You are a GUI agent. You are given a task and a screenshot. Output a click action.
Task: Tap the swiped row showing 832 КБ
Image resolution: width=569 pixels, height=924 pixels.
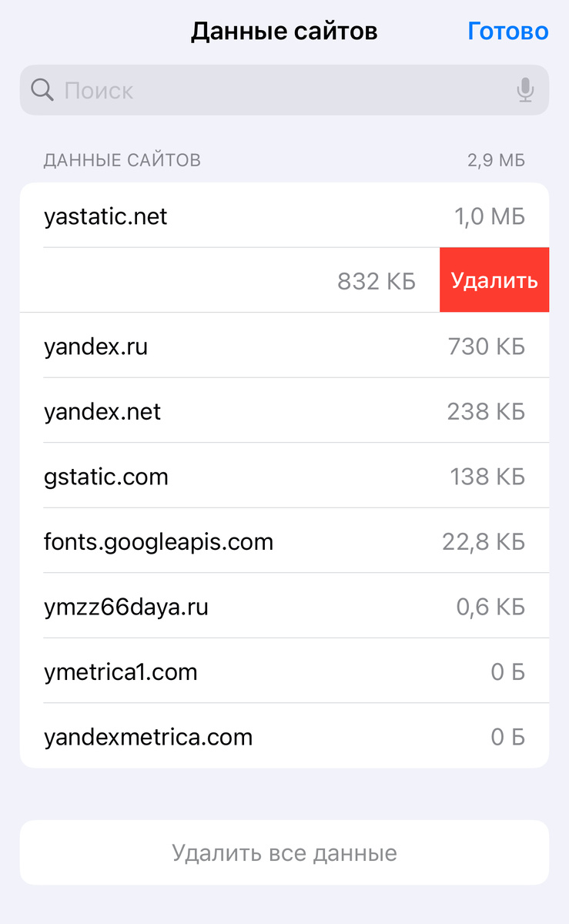click(x=229, y=280)
